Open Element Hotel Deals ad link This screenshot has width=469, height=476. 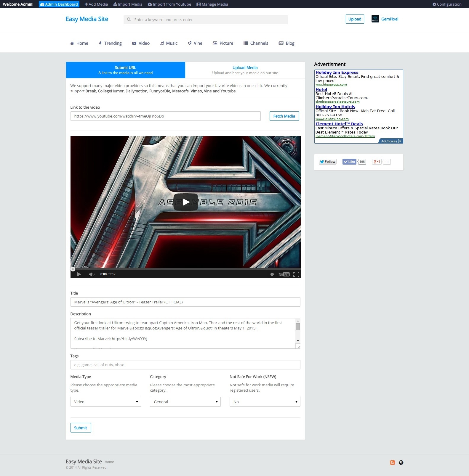click(x=339, y=124)
